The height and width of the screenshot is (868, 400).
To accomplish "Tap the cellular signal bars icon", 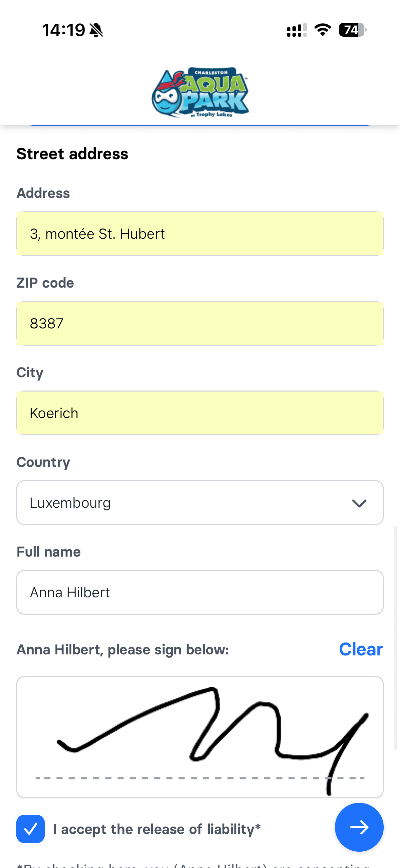I will click(x=297, y=30).
